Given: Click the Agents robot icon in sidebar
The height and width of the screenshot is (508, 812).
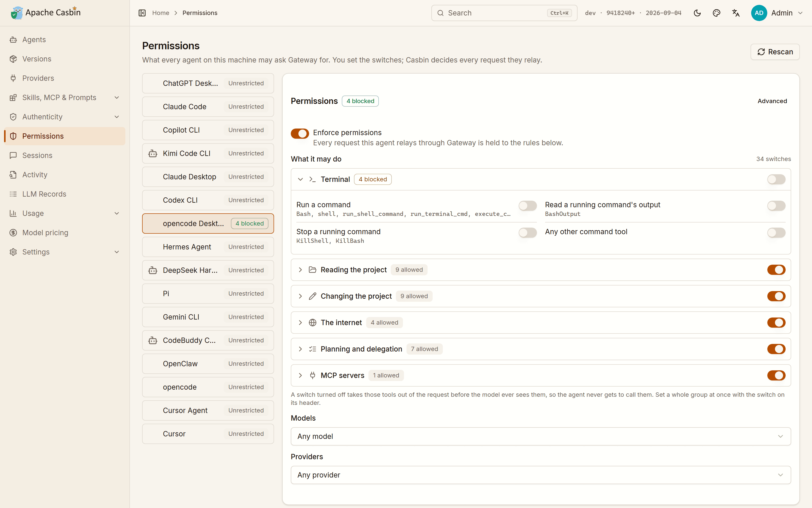Looking at the screenshot, I should [13, 40].
